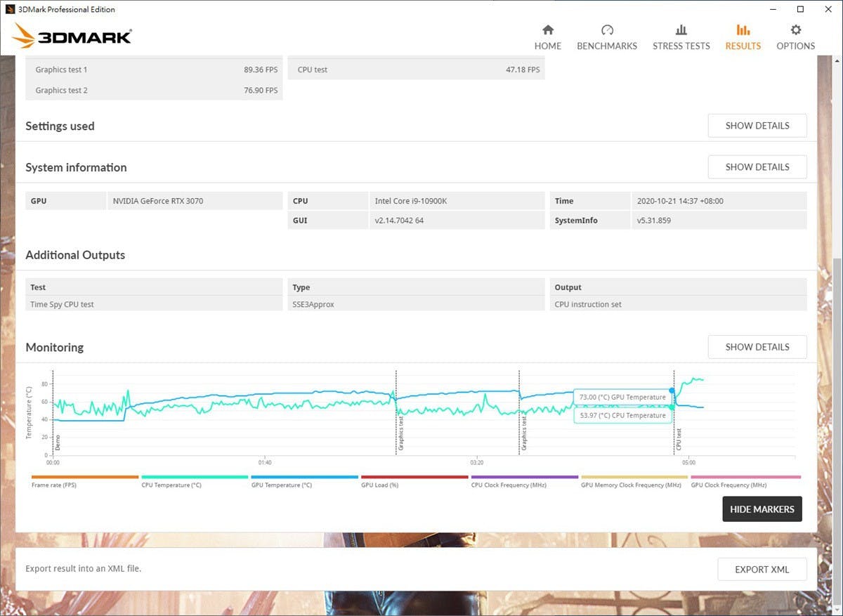The image size is (843, 616).
Task: Click the Demo timeline marker
Action: 58,443
